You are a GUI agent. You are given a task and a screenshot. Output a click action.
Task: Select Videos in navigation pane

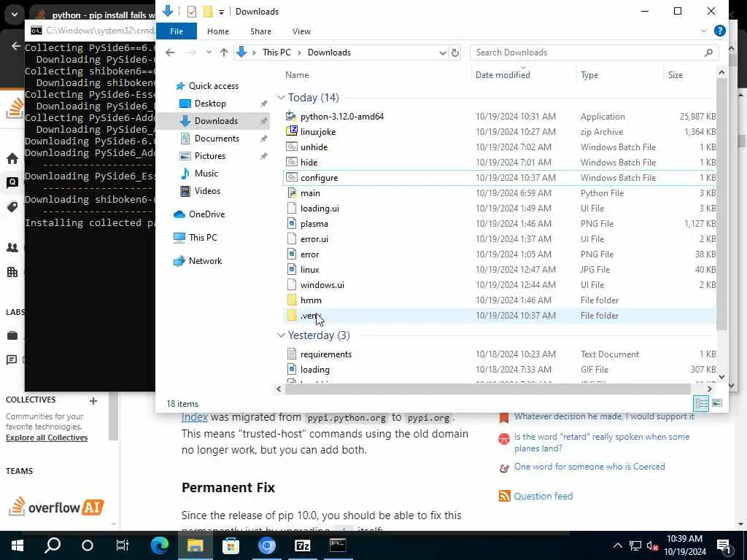(x=207, y=190)
